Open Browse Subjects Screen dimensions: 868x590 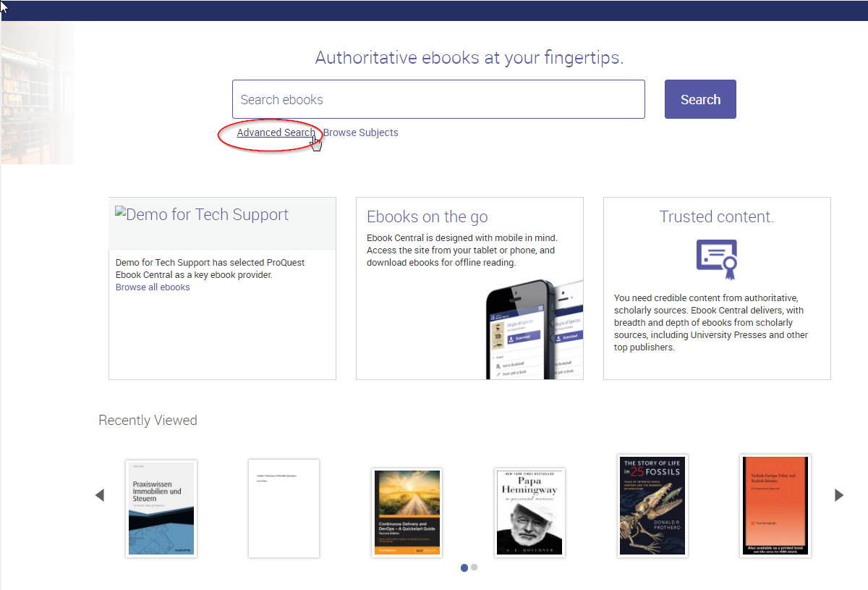click(360, 132)
